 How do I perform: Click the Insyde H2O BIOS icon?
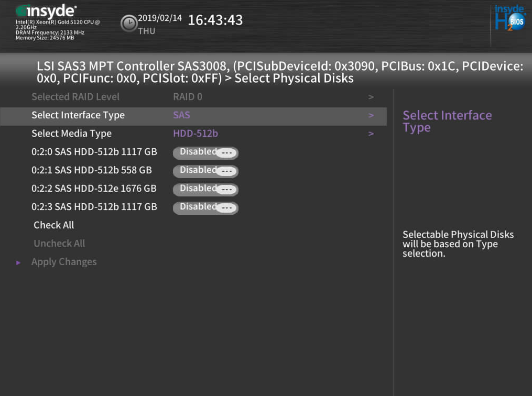(x=509, y=19)
